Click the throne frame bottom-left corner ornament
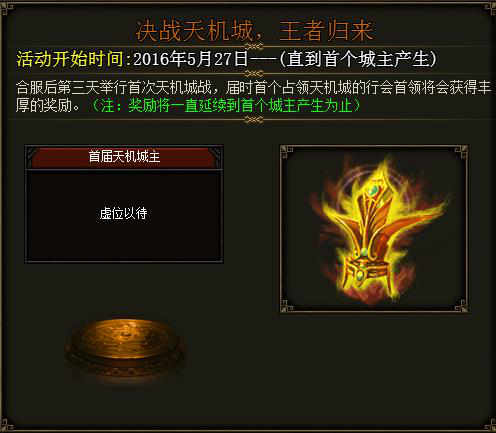This screenshot has height=433, width=496. pos(287,306)
